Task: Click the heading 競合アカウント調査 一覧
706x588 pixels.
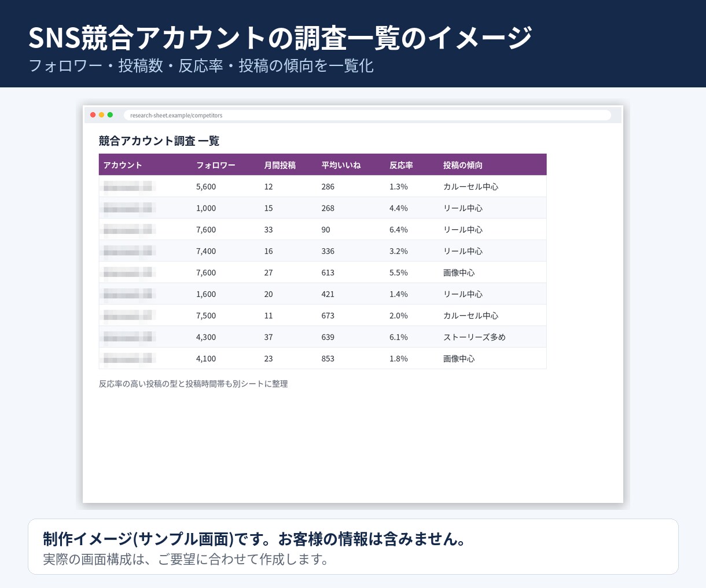Action: tap(159, 141)
